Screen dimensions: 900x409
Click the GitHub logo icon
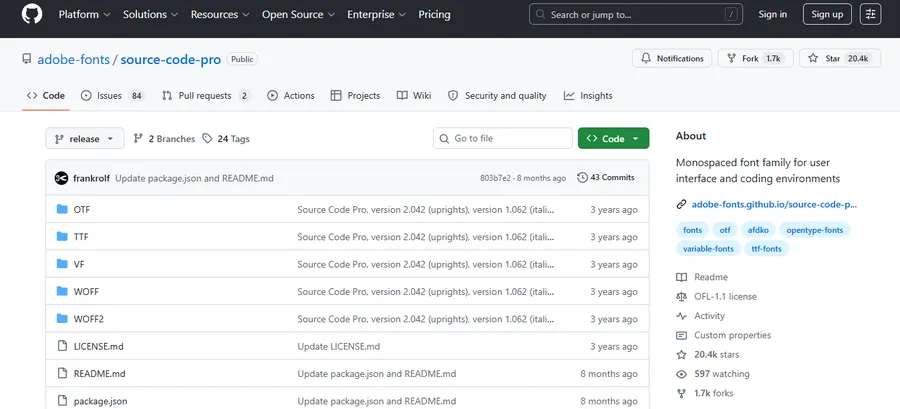(x=32, y=14)
